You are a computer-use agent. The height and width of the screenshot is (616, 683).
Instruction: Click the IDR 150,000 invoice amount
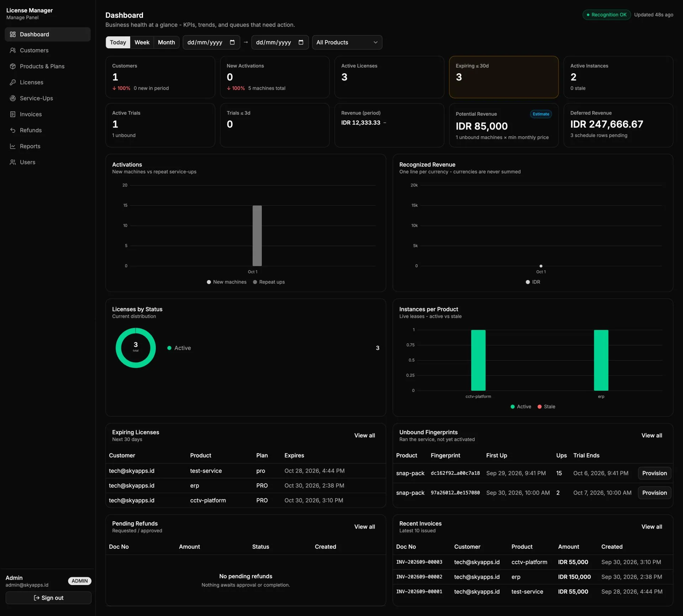574,577
